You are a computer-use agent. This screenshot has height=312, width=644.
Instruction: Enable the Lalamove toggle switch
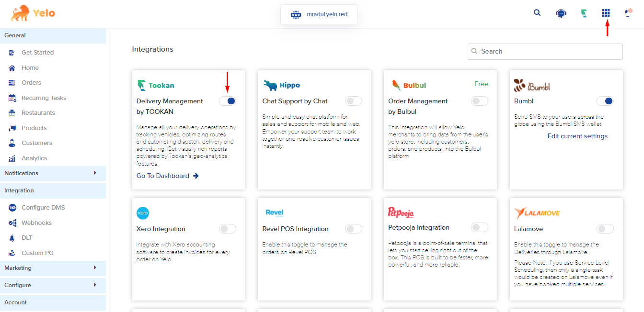605,229
